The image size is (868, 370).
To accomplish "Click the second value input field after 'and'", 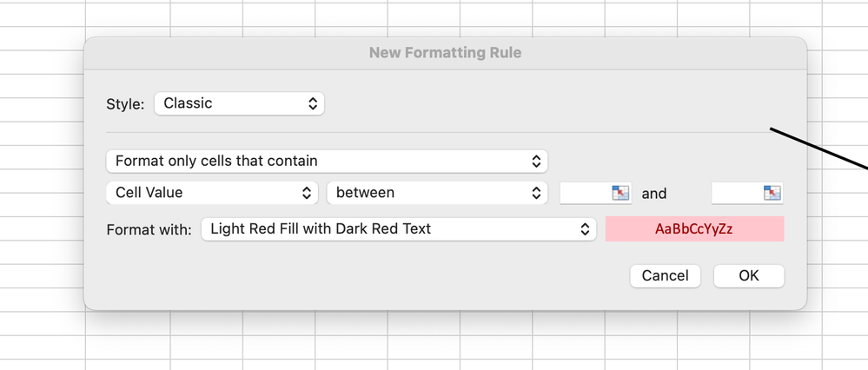I will pos(736,193).
